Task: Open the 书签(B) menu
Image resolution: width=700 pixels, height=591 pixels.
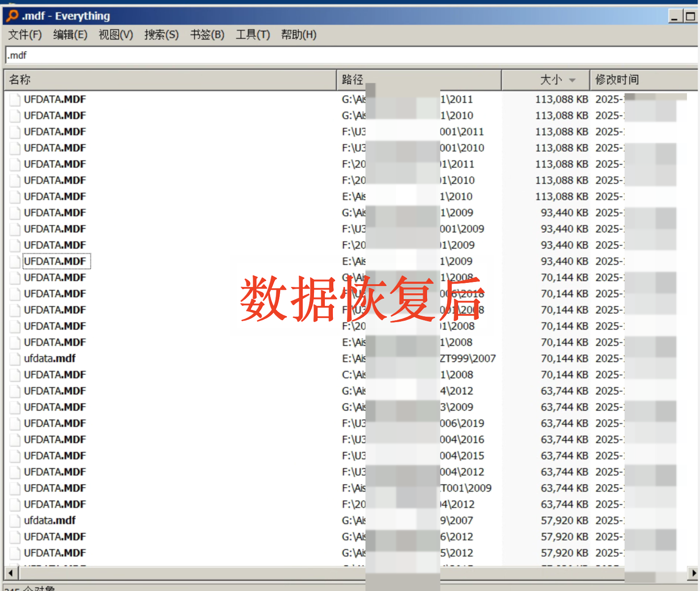Action: [x=207, y=35]
